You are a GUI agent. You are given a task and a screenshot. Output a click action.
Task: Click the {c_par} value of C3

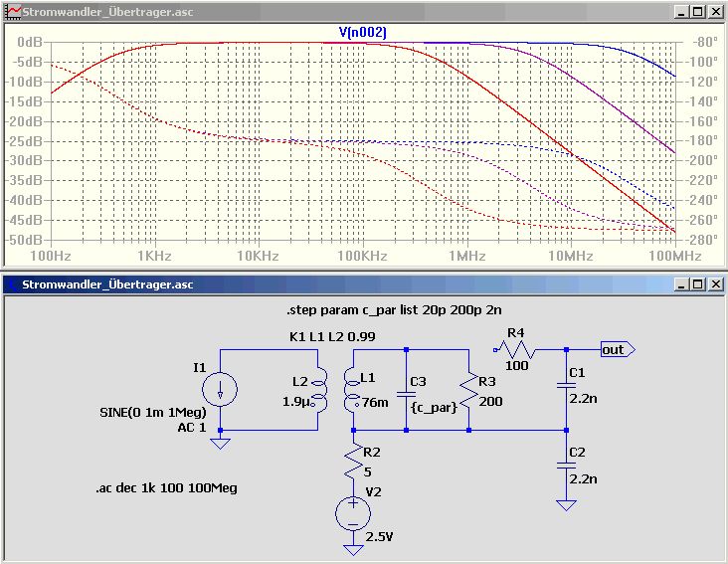[434, 408]
